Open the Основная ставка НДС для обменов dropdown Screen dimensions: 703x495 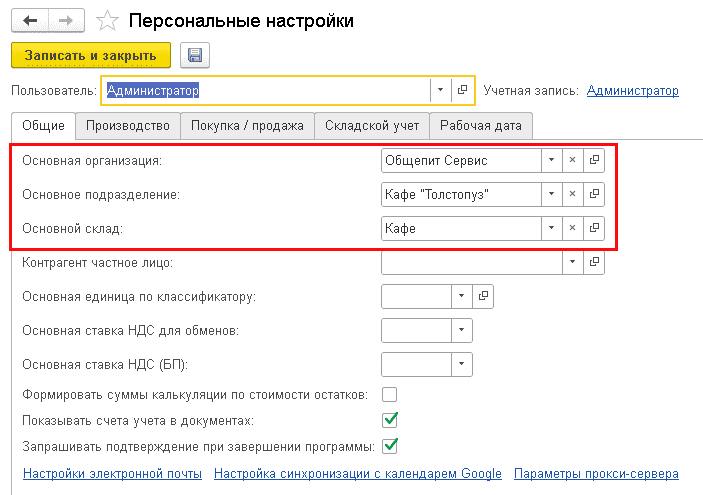[461, 330]
